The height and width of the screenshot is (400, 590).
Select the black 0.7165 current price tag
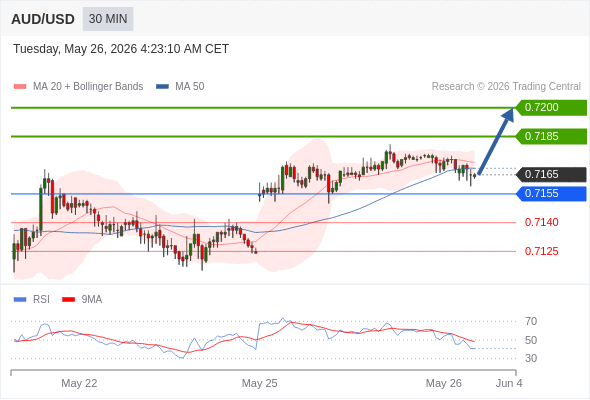[x=551, y=175]
